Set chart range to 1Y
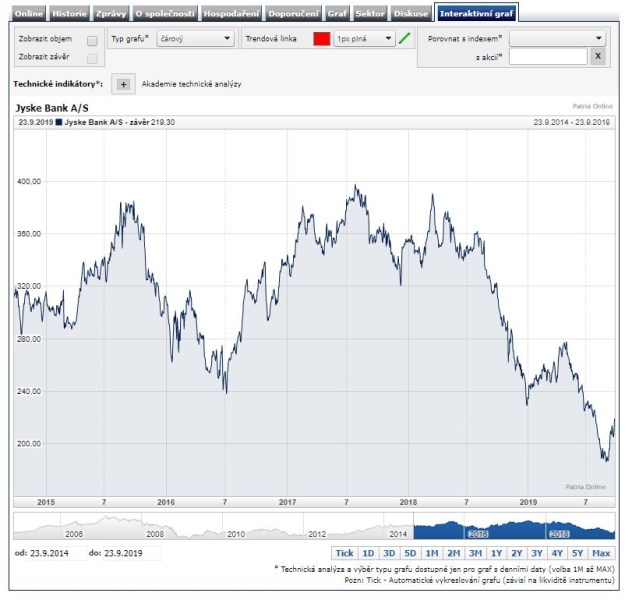The width and height of the screenshot is (632, 600). (497, 553)
